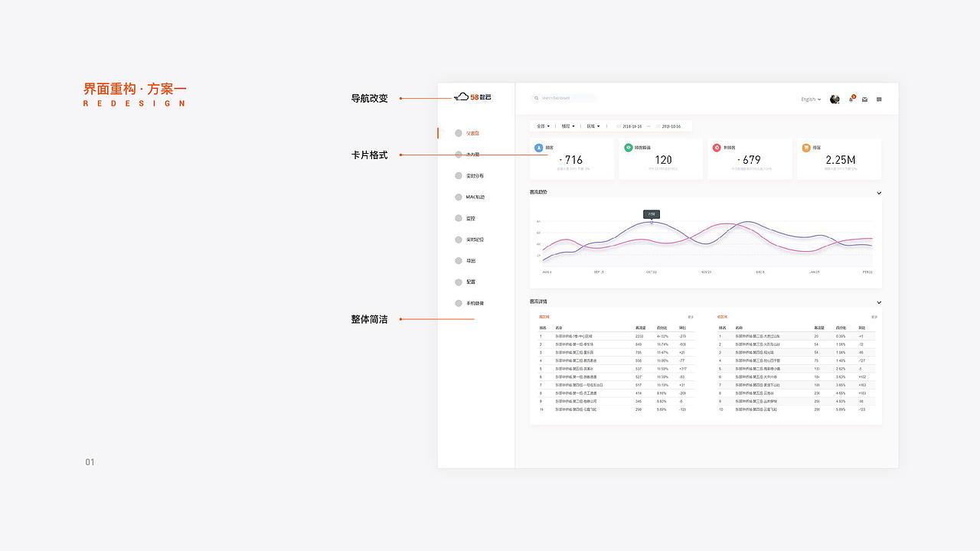The height and width of the screenshot is (551, 980).
Task: Click the 2.25M value on the card
Action: (x=840, y=160)
